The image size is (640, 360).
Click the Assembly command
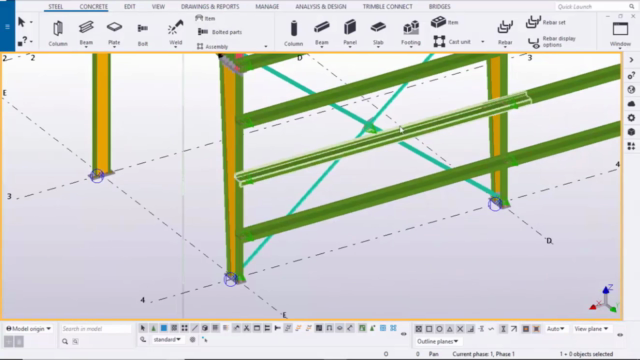click(x=212, y=47)
